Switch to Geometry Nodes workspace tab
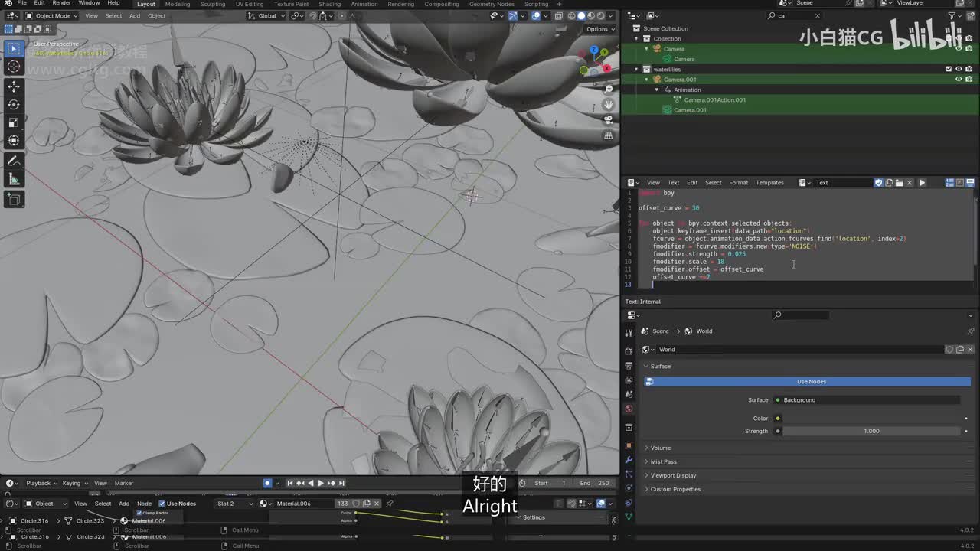980x551 pixels. click(x=492, y=4)
